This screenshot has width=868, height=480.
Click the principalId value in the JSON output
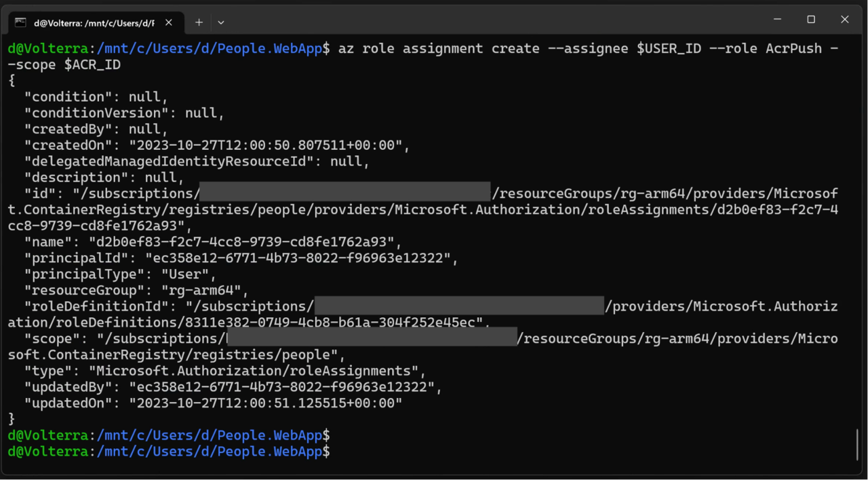298,258
